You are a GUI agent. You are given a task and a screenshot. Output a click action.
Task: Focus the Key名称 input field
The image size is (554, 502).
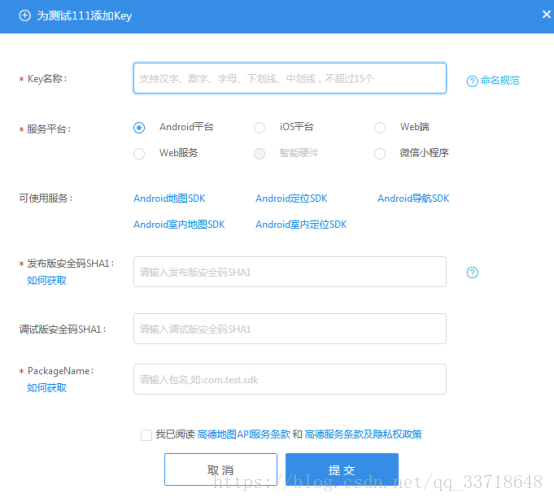pos(290,78)
